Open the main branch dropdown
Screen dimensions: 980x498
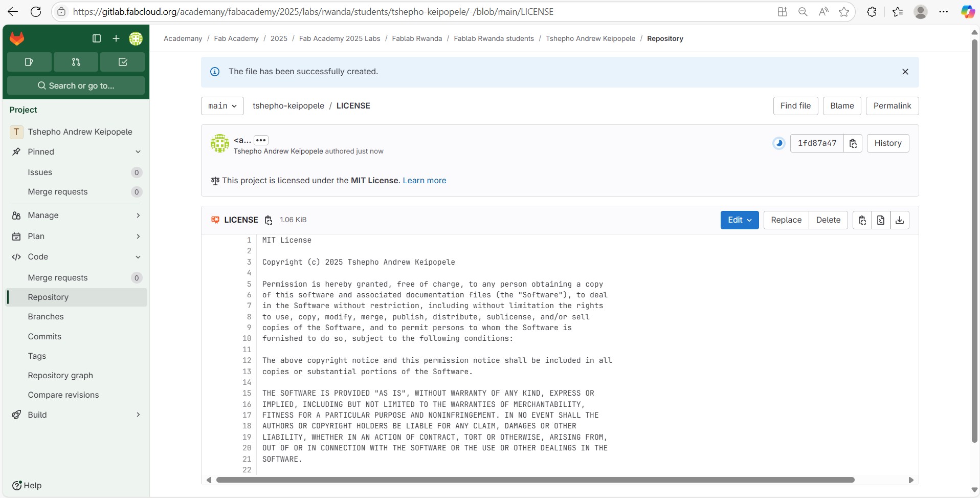tap(222, 106)
